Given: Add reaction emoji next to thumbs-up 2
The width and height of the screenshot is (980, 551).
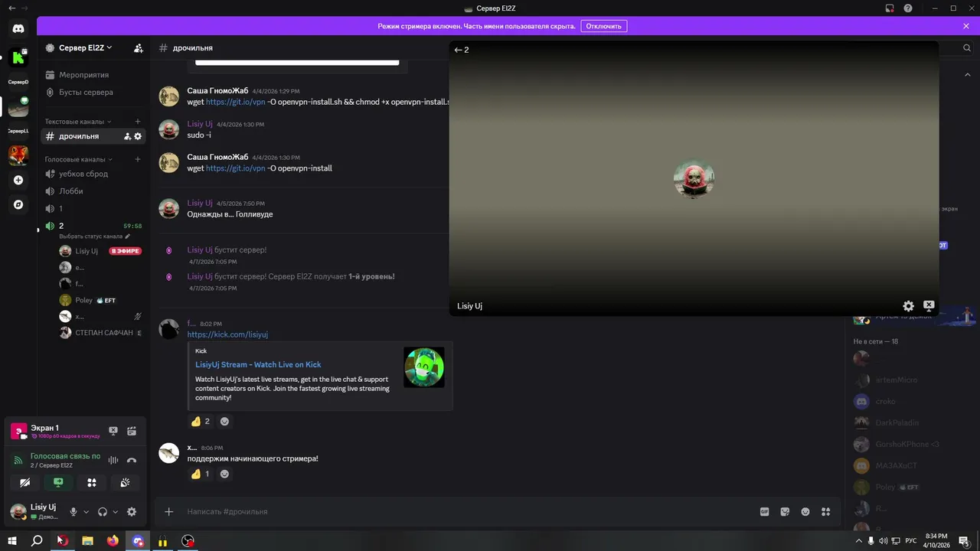Looking at the screenshot, I should coord(224,421).
